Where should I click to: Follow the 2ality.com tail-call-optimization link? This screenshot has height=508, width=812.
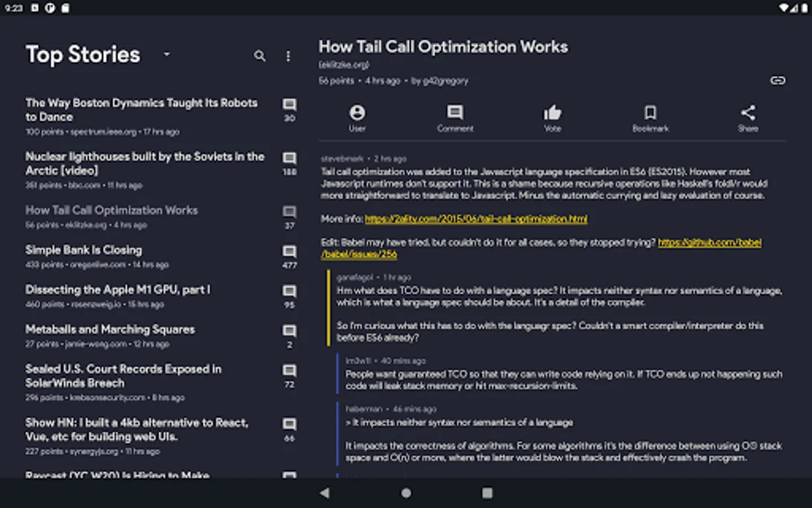click(x=476, y=219)
